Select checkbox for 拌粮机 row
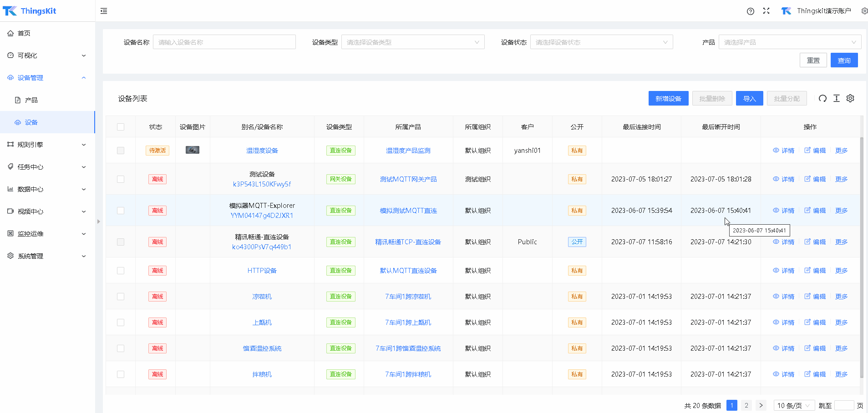Viewport: 868px width, 413px height. click(x=121, y=374)
